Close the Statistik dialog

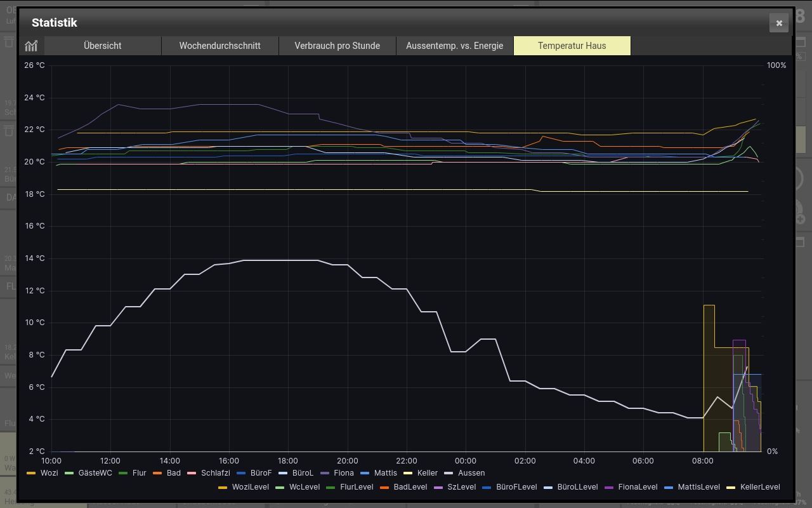pyautogui.click(x=779, y=23)
